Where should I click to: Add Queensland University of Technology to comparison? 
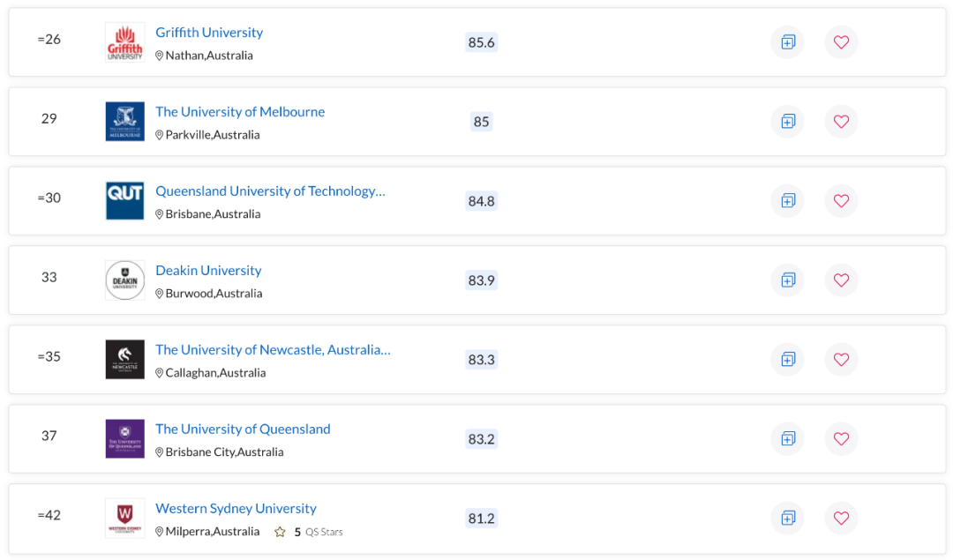[787, 201]
